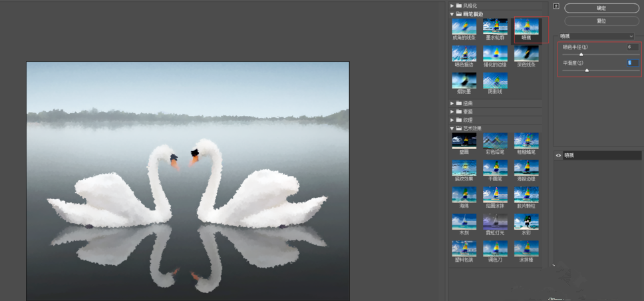Select the 墨水轮廓 filter thumbnail
644x301 pixels.
pyautogui.click(x=495, y=27)
